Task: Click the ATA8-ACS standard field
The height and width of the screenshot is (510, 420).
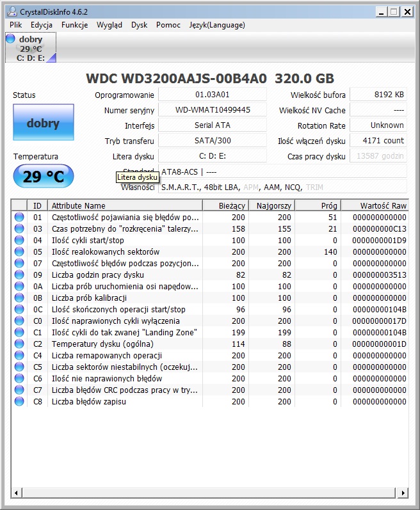Action: pos(283,171)
